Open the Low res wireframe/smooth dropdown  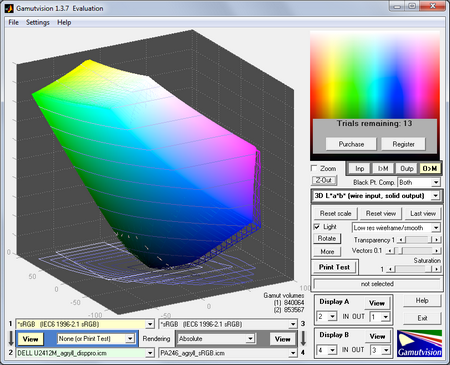pyautogui.click(x=396, y=228)
